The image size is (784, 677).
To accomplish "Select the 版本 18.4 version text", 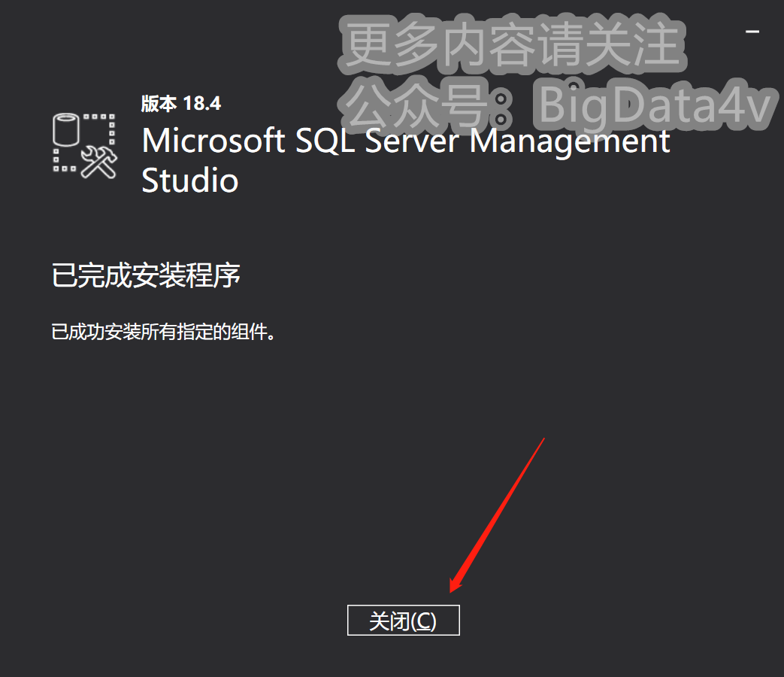I will tap(180, 104).
